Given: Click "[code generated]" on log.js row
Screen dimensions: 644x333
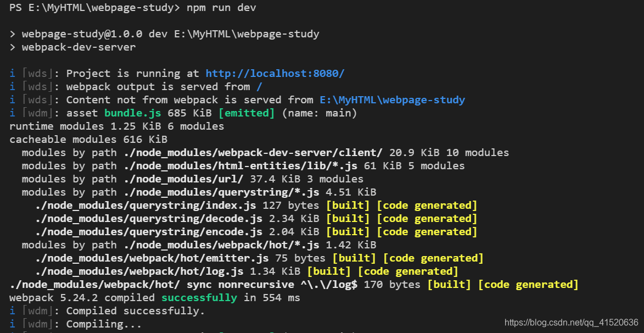Looking at the screenshot, I should click(408, 271).
